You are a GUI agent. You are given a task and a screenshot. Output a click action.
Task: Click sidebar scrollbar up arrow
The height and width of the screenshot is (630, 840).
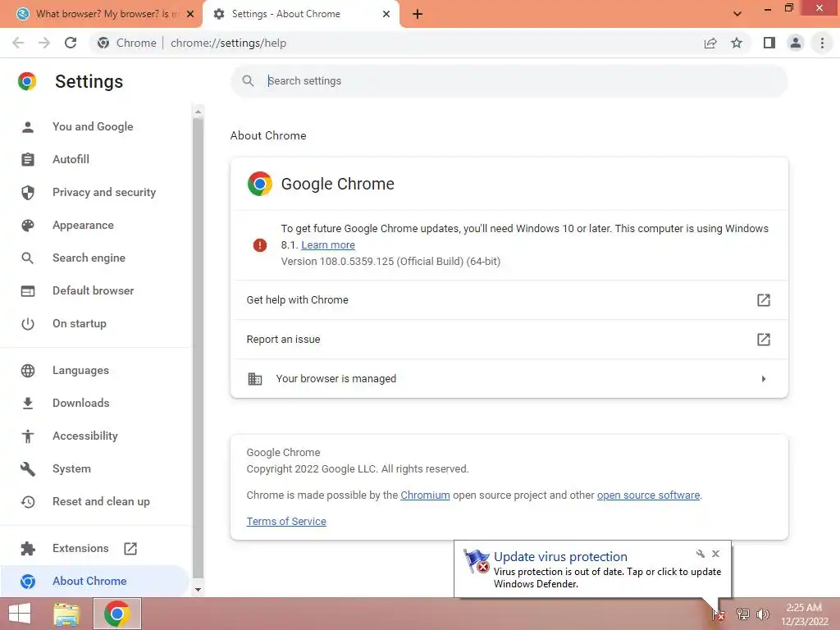tap(198, 112)
